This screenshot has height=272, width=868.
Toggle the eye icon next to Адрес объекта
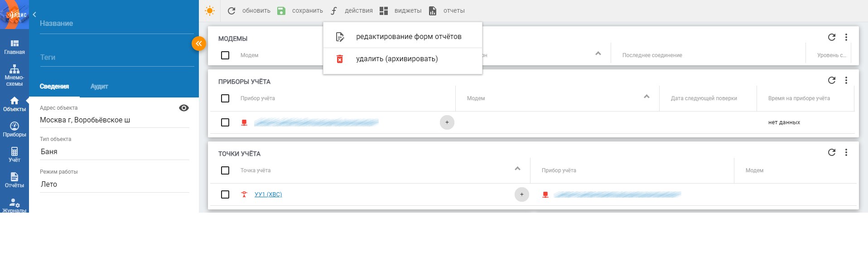pyautogui.click(x=184, y=108)
